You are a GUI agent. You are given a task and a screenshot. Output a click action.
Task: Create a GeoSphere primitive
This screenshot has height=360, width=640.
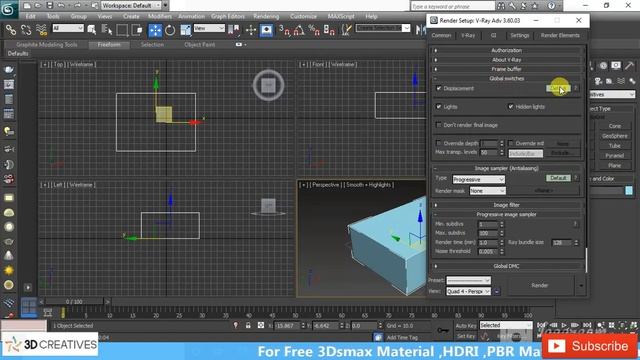(614, 136)
